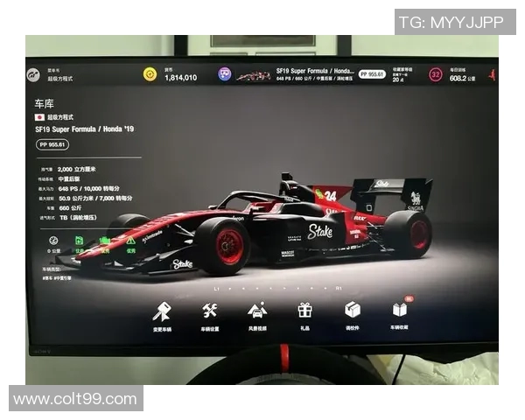Click the odometer mileage icon

tap(53, 240)
